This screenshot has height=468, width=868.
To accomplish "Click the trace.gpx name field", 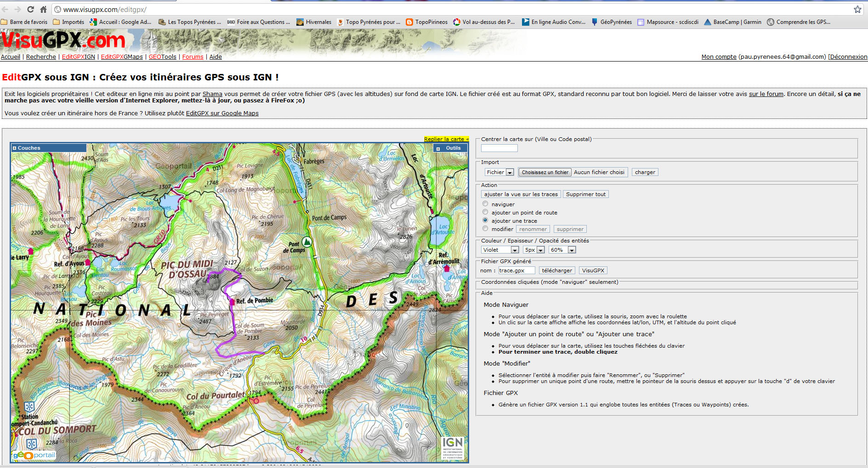I will coord(516,271).
